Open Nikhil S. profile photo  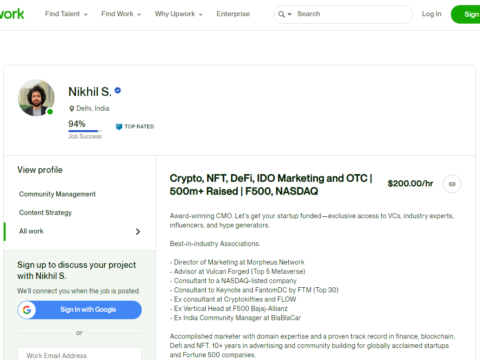tap(36, 98)
